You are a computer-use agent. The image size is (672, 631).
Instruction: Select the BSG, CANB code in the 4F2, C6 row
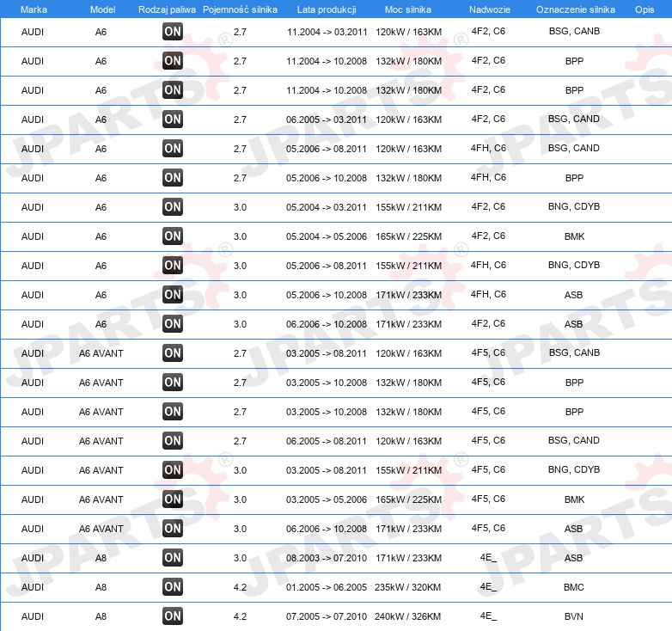[x=574, y=31]
